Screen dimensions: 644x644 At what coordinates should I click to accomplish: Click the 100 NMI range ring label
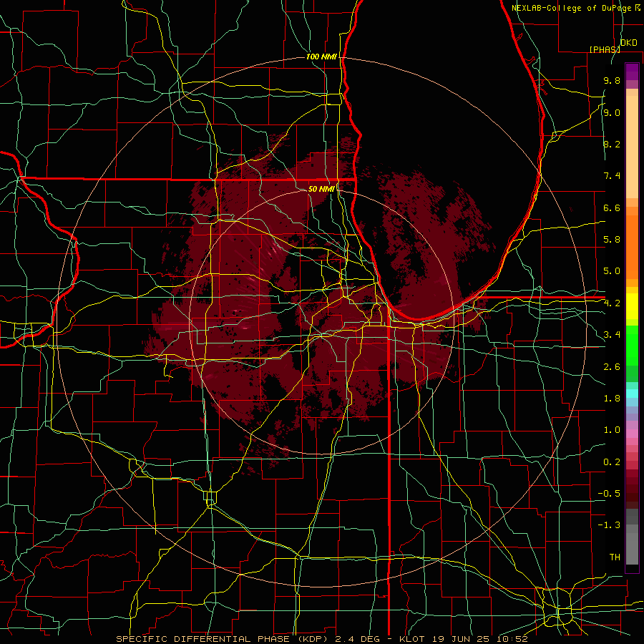tap(321, 57)
